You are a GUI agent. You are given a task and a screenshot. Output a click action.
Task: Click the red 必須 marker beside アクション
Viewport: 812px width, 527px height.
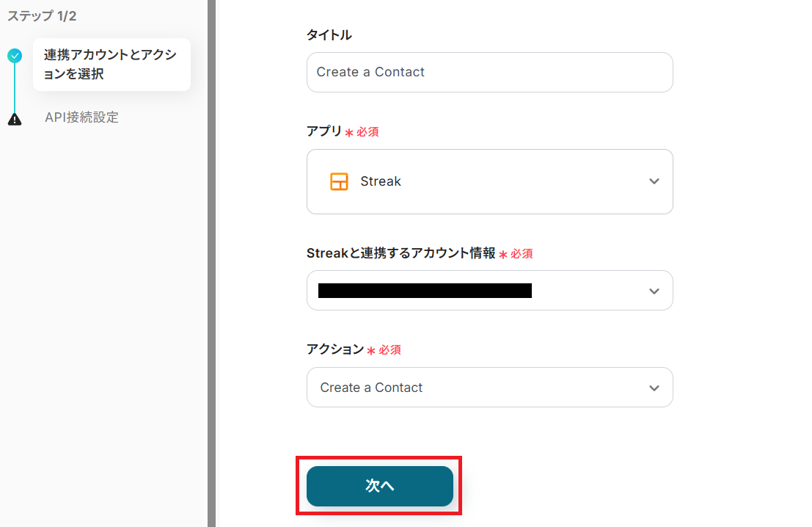click(x=389, y=350)
